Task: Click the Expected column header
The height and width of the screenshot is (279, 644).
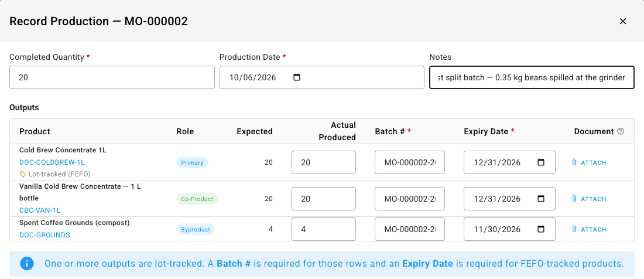Action: 255,131
